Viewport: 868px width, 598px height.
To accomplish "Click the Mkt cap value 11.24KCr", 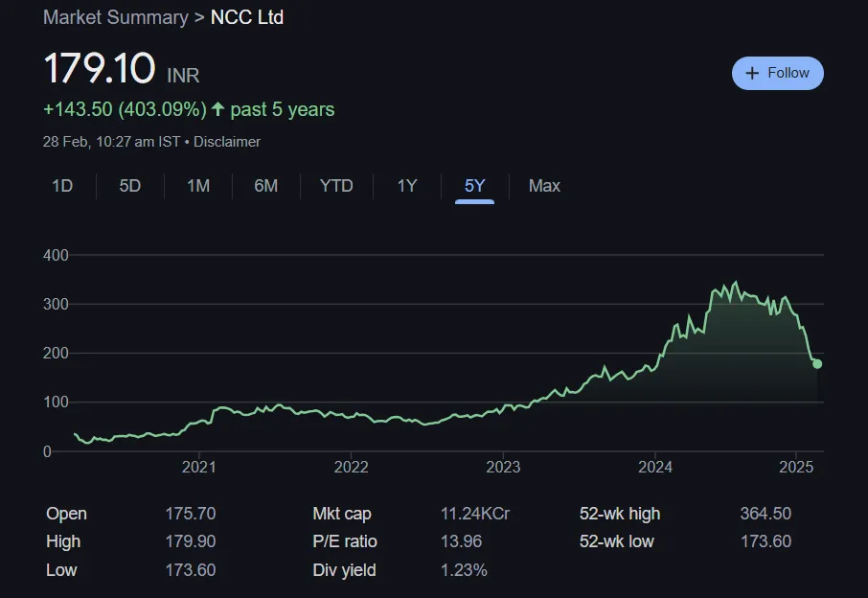I will [475, 514].
